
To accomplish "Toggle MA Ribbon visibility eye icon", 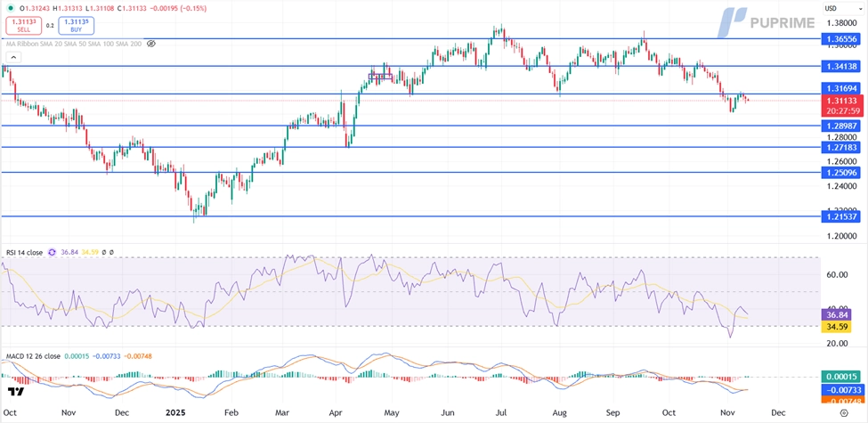I will [151, 43].
